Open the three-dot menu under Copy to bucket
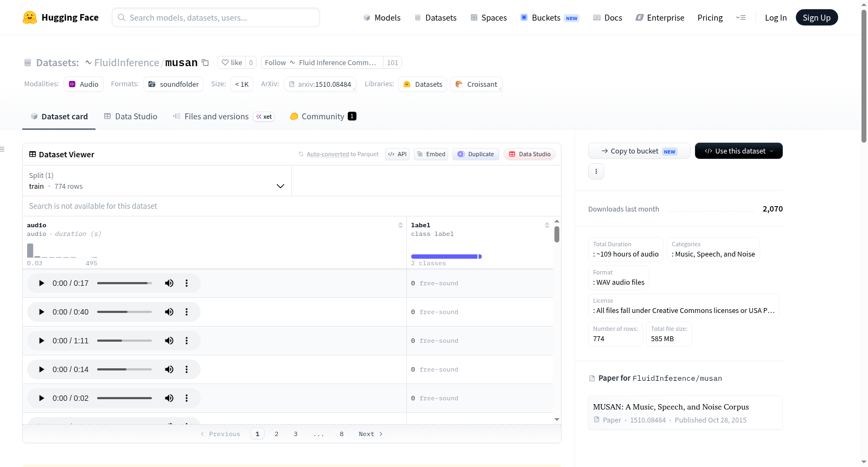The height and width of the screenshot is (467, 868). click(x=596, y=171)
